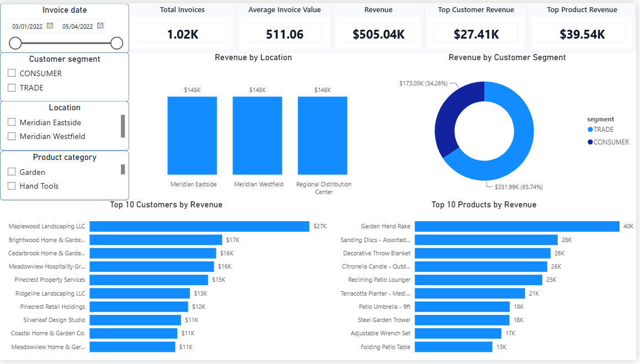
Task: Click the TRADE legend color marker
Action: click(x=590, y=130)
